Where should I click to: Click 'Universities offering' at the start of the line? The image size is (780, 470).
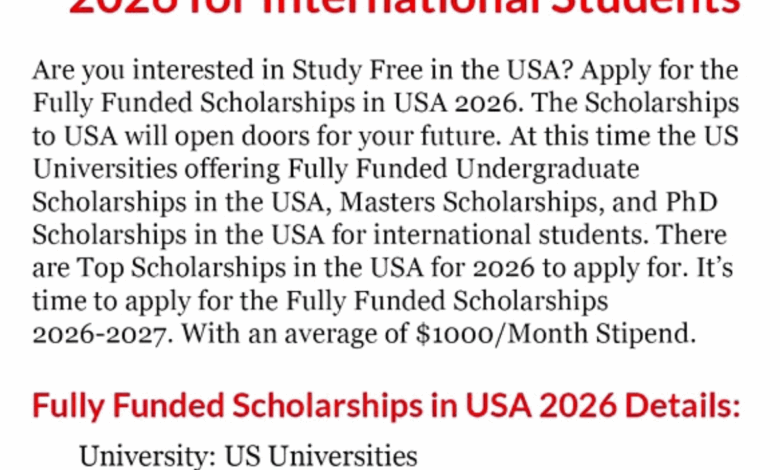[x=157, y=169]
